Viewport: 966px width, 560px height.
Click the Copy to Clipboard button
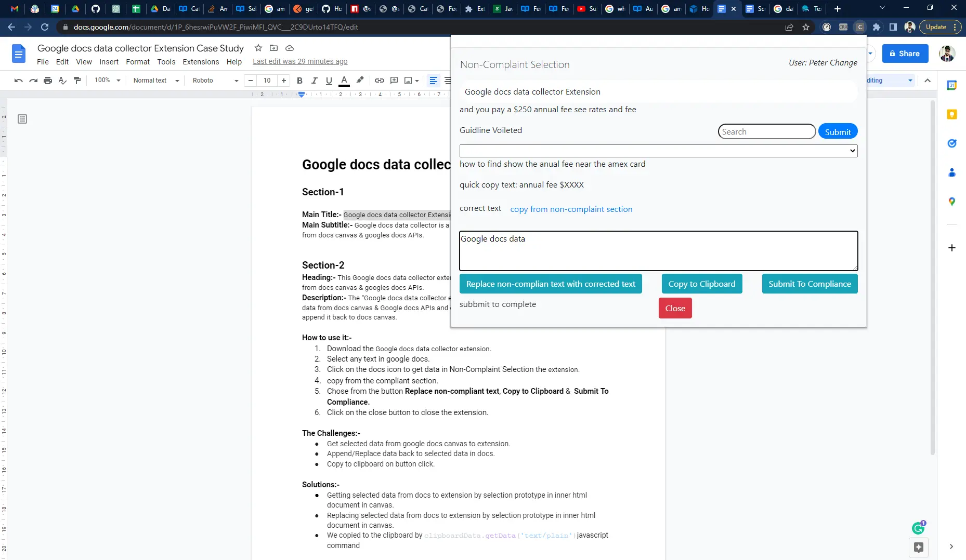point(702,284)
